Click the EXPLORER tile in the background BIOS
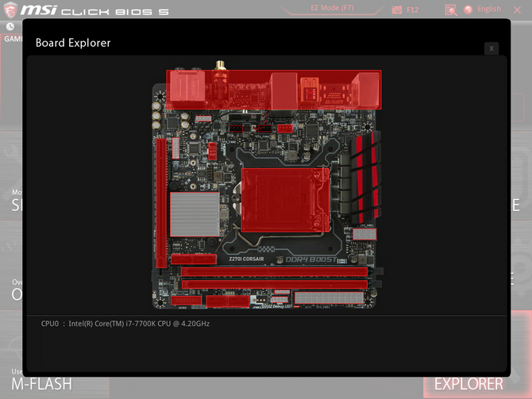This screenshot has width=532, height=399. coord(469,385)
